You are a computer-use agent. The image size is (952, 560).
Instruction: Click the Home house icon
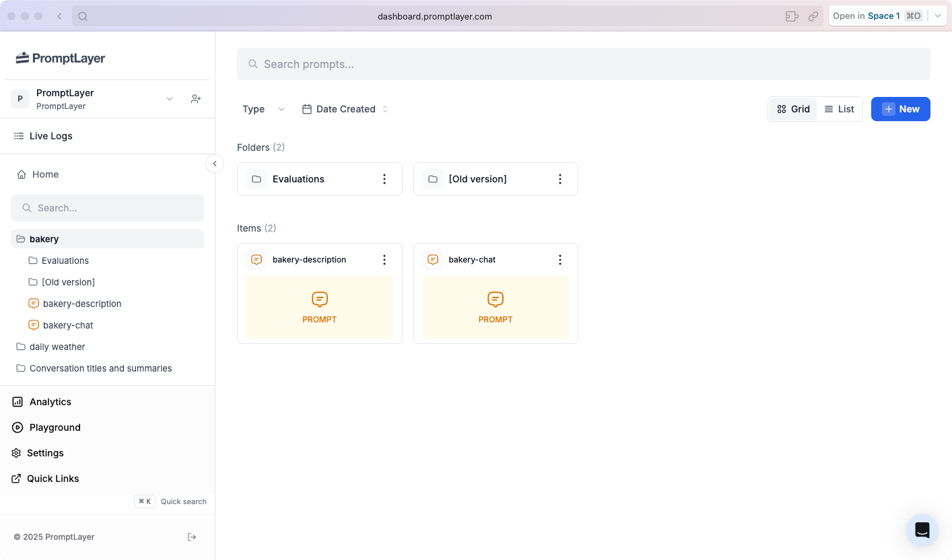22,174
